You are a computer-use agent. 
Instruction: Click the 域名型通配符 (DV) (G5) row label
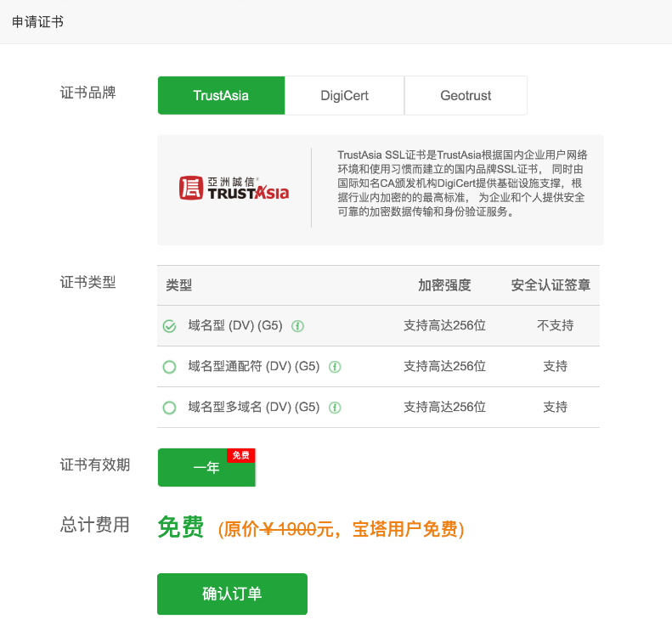tap(254, 366)
